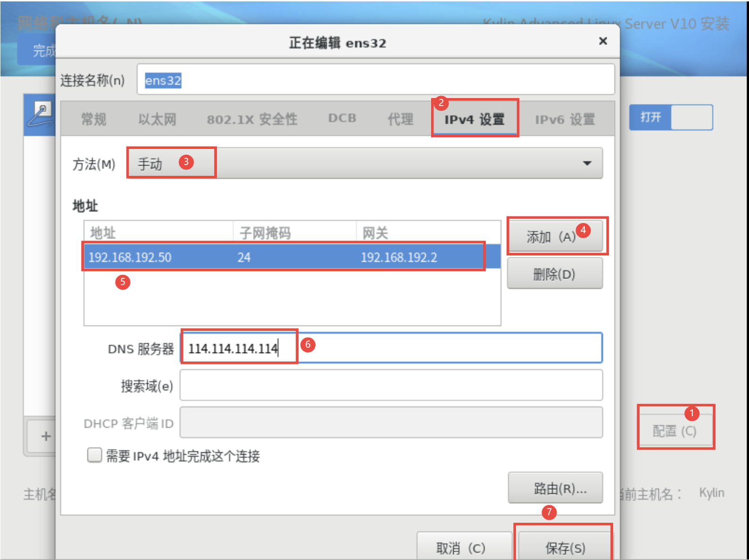
Task: Click the 搜索域 search domain field
Action: (x=391, y=385)
